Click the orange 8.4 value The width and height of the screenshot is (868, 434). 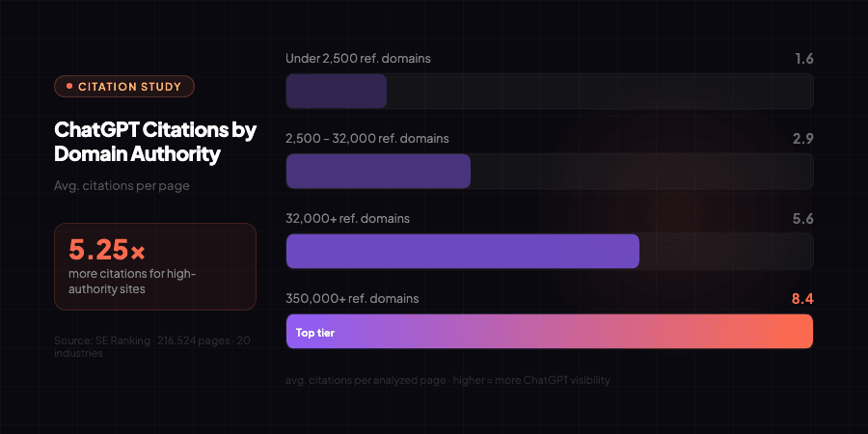(803, 299)
